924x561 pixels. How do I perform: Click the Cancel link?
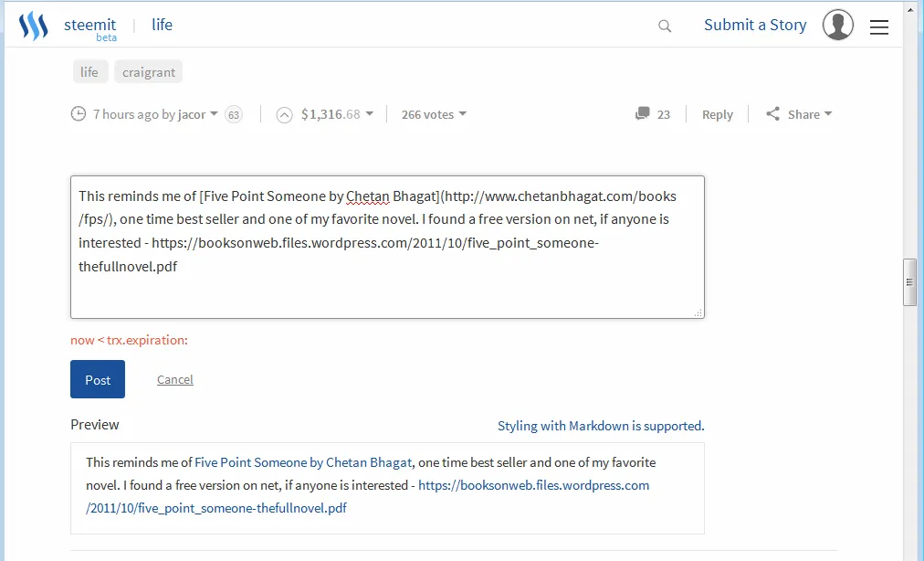[175, 379]
